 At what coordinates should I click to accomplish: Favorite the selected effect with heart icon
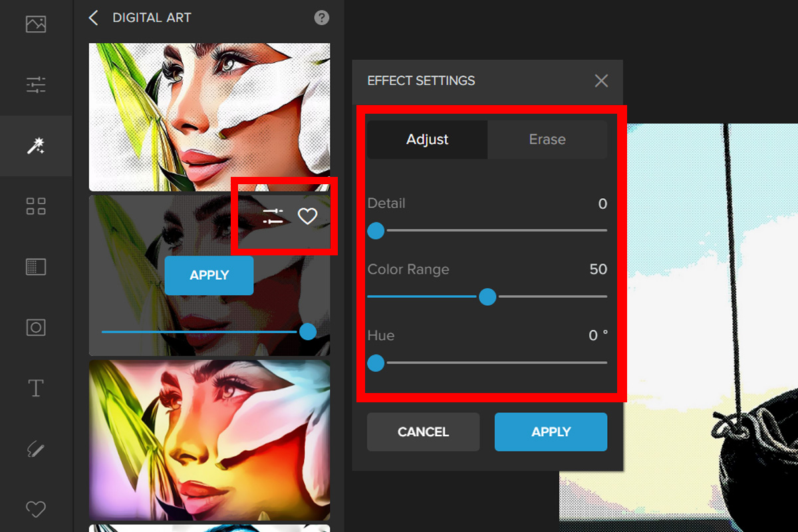tap(307, 216)
